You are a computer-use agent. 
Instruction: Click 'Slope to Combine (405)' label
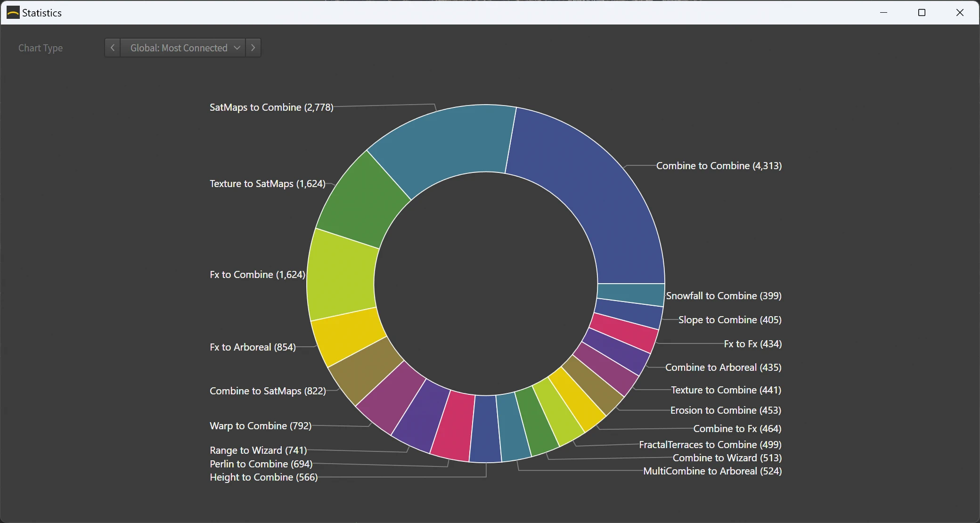(730, 320)
